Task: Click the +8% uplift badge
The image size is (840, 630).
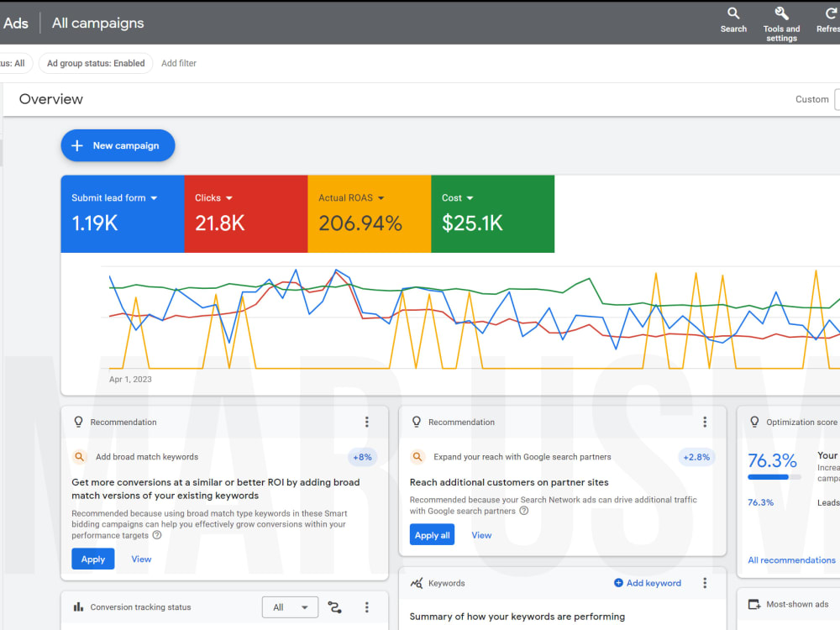Action: coord(362,457)
